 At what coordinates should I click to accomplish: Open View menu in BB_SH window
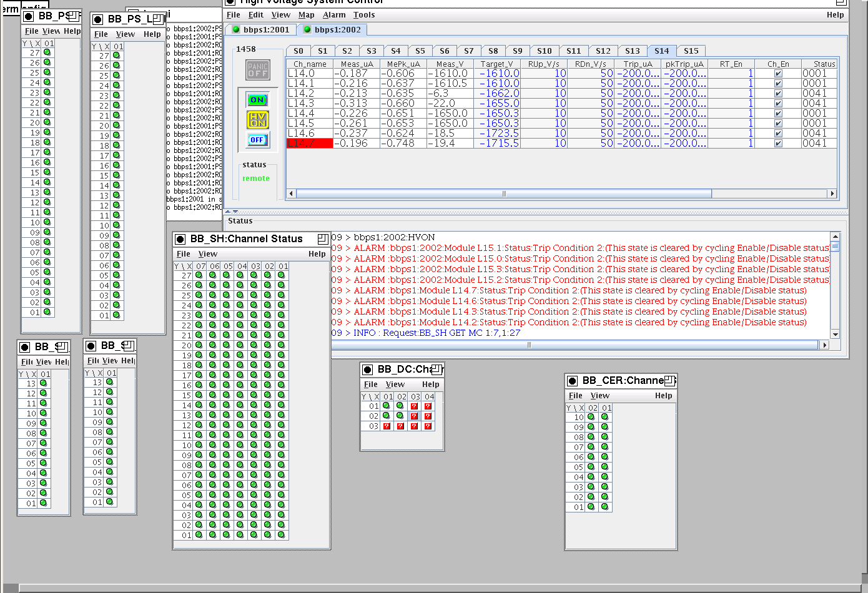tap(208, 254)
